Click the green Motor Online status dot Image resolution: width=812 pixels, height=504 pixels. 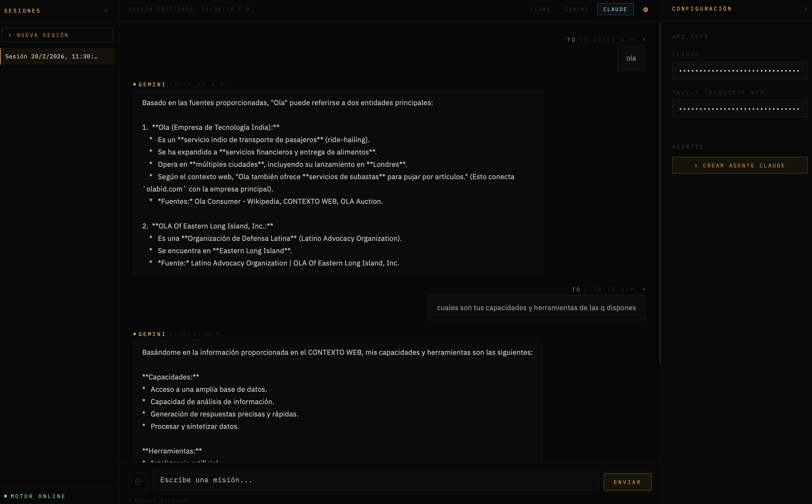pos(6,496)
